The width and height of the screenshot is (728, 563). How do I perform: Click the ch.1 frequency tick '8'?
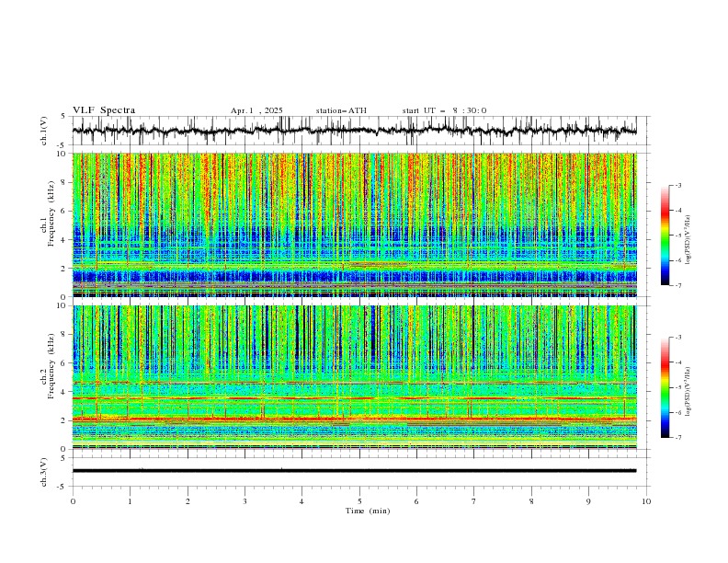(x=64, y=182)
